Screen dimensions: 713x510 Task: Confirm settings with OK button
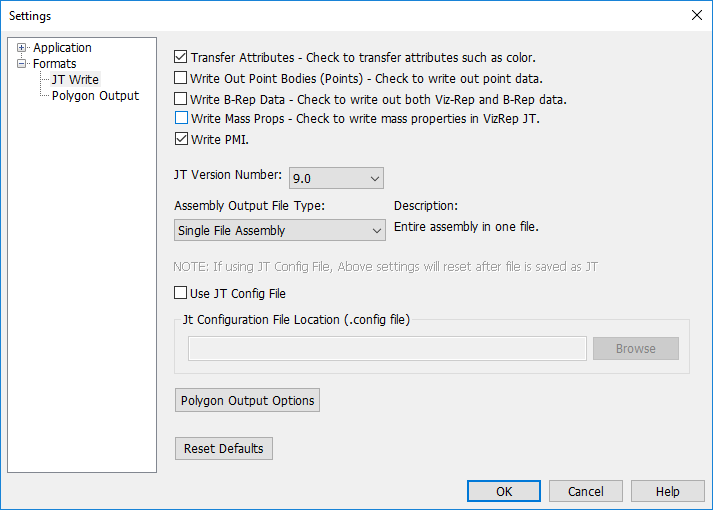click(x=504, y=491)
